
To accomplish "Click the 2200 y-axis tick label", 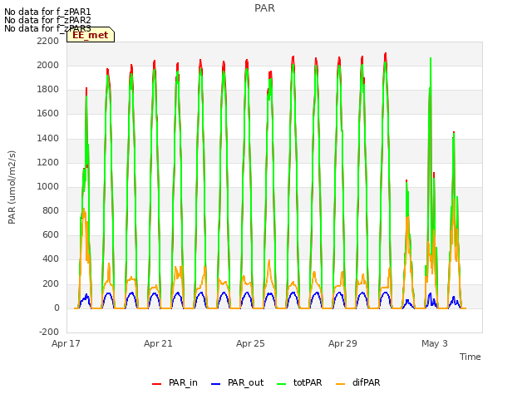I will pos(48,41).
